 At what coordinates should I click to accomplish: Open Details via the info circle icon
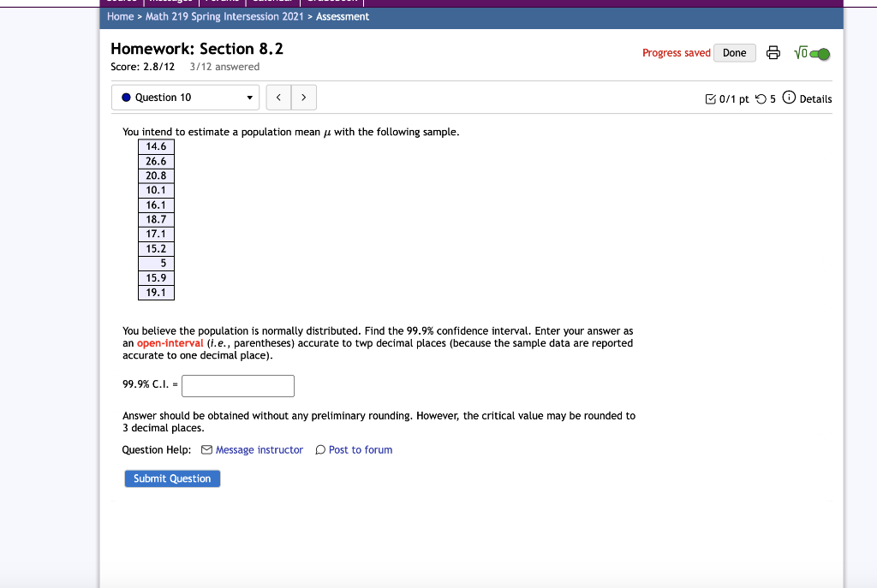(x=788, y=98)
